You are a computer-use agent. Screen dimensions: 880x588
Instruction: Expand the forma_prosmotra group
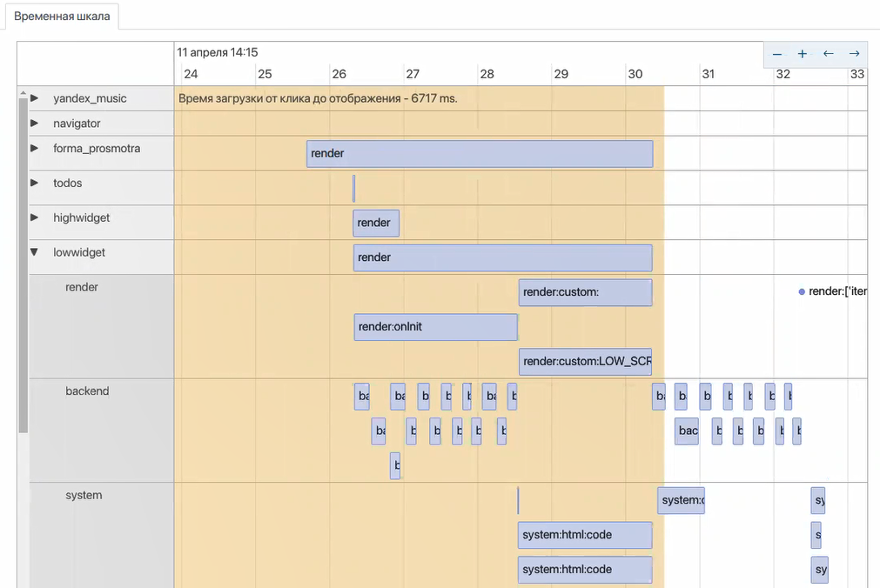click(x=34, y=148)
